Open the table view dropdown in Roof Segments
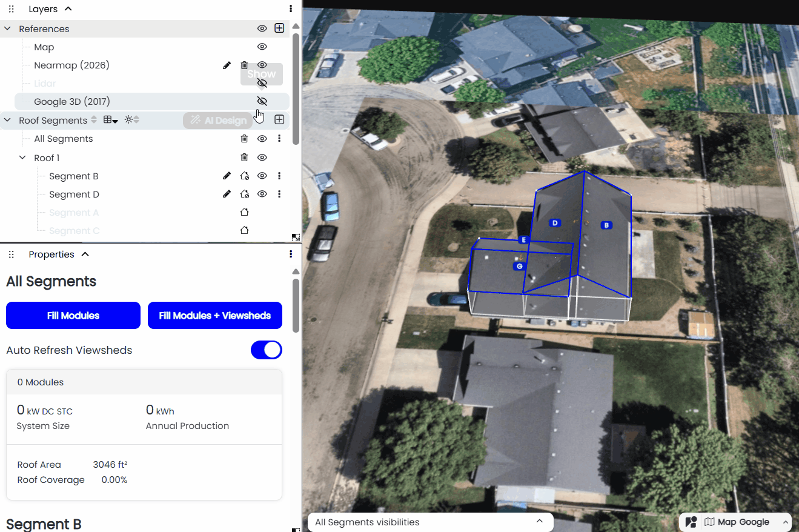 (110, 120)
